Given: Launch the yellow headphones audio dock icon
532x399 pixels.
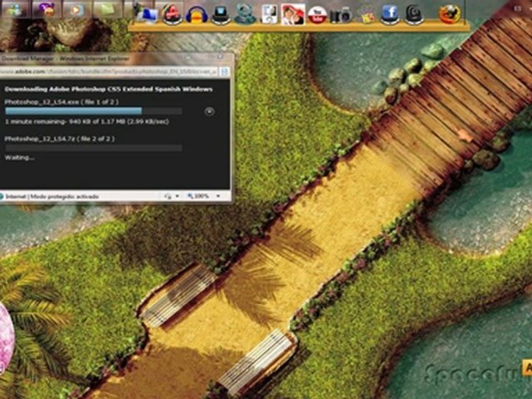Looking at the screenshot, I should click(197, 14).
